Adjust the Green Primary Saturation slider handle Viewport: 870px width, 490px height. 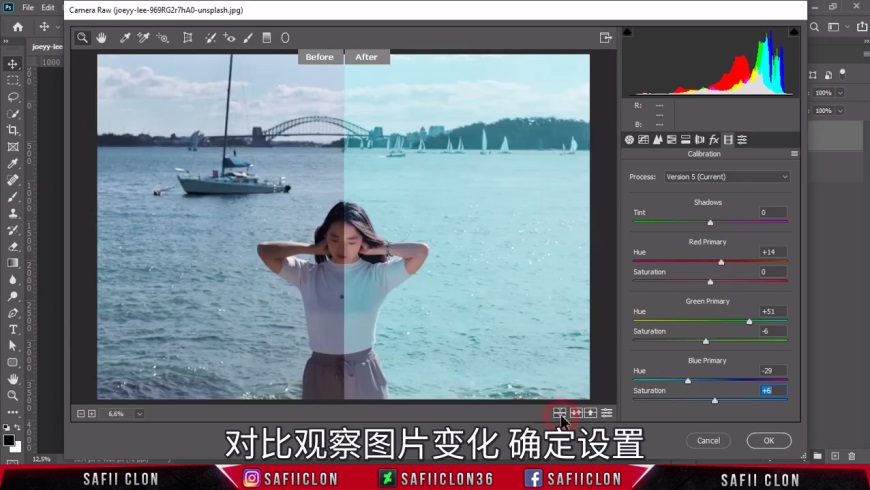[x=706, y=341]
